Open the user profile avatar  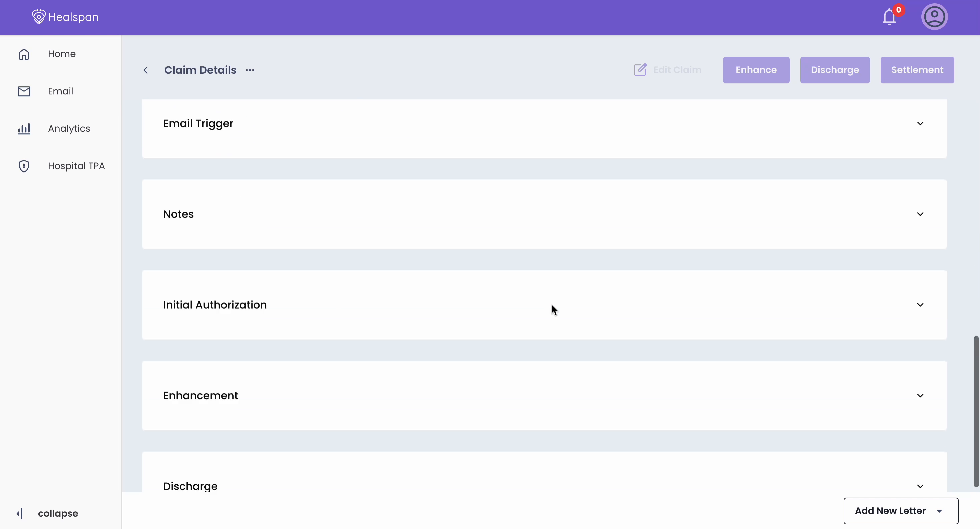pyautogui.click(x=935, y=17)
